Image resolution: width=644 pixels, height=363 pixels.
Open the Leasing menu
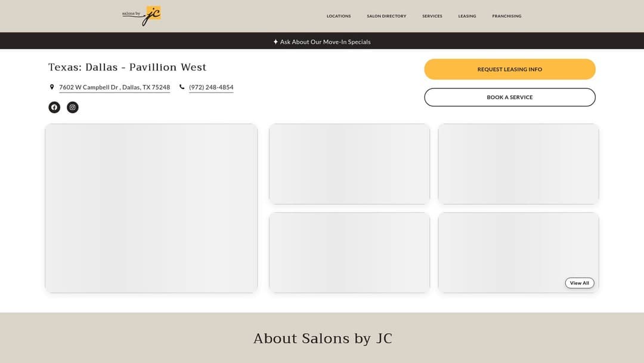pos(467,16)
